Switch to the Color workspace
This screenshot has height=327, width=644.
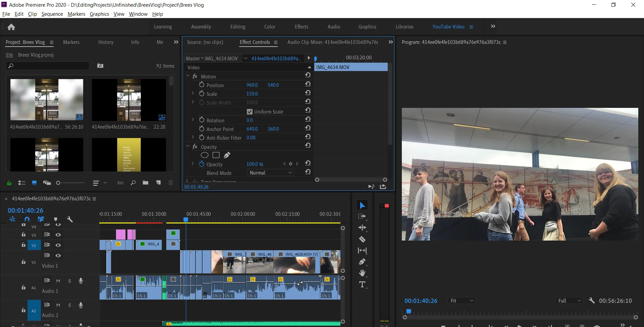[270, 27]
